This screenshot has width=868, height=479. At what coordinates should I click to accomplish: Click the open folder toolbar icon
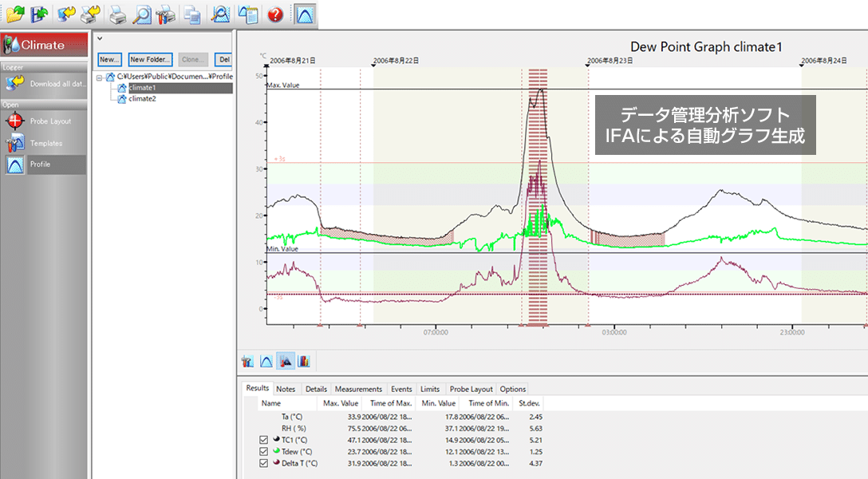tap(15, 14)
